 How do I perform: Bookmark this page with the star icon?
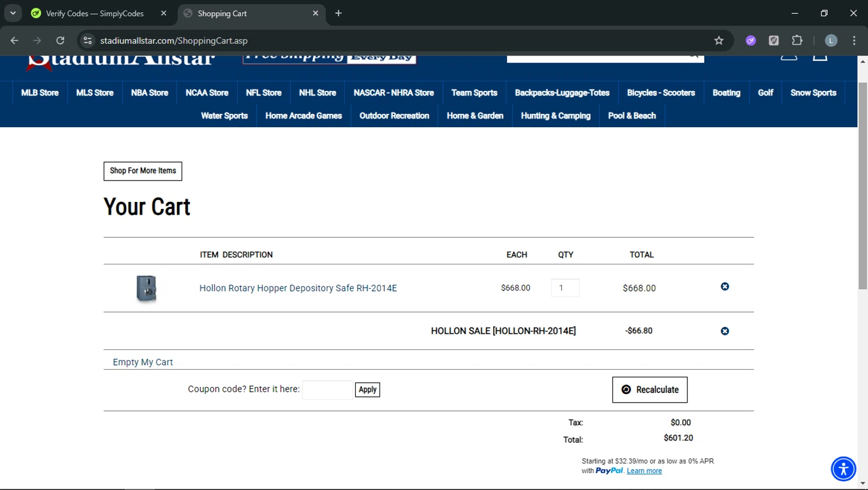point(719,40)
